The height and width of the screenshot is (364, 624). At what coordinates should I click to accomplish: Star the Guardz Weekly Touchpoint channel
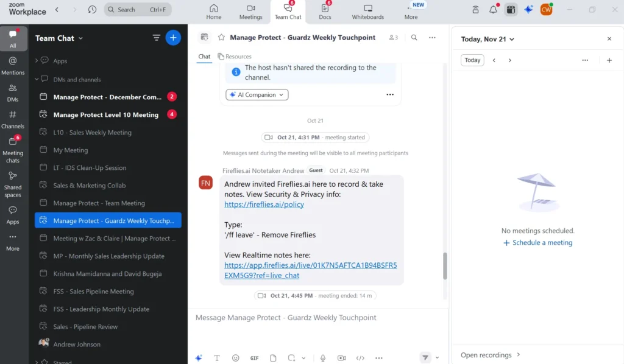221,38
